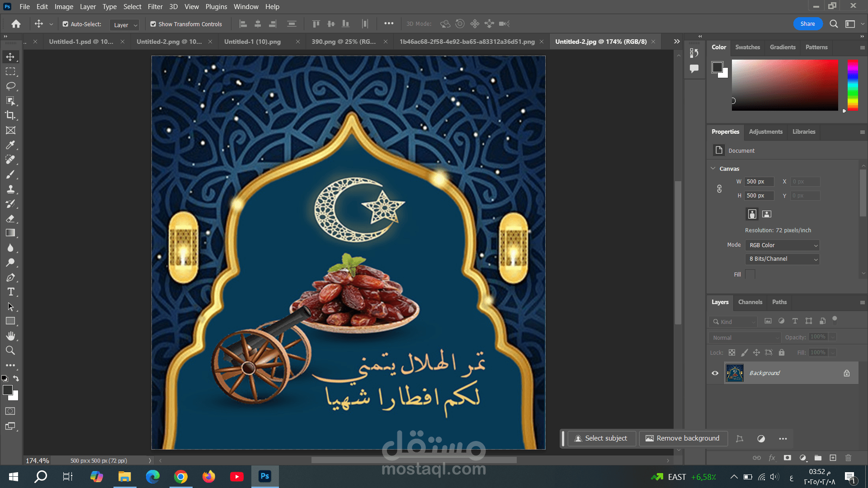Viewport: 868px width, 488px height.
Task: Toggle the Auto-Select checkbox
Action: click(x=66, y=24)
